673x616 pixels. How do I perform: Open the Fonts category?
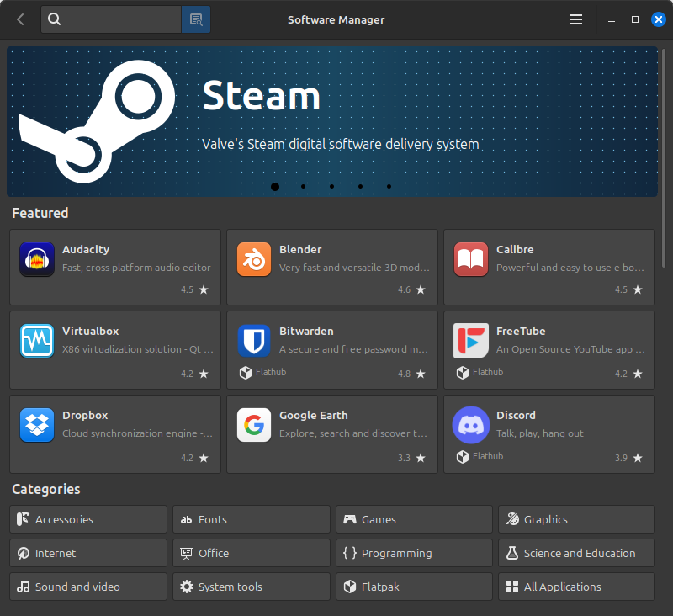click(252, 519)
